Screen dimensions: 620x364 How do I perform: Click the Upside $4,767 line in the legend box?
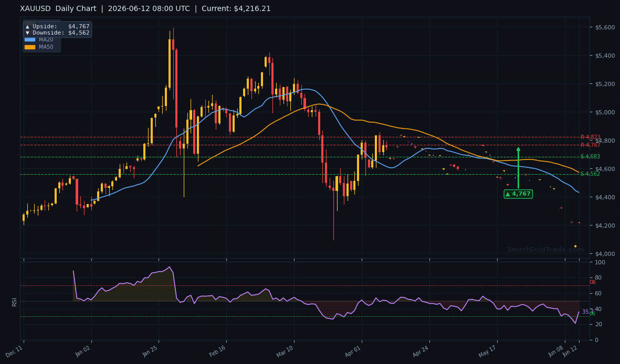57,26
